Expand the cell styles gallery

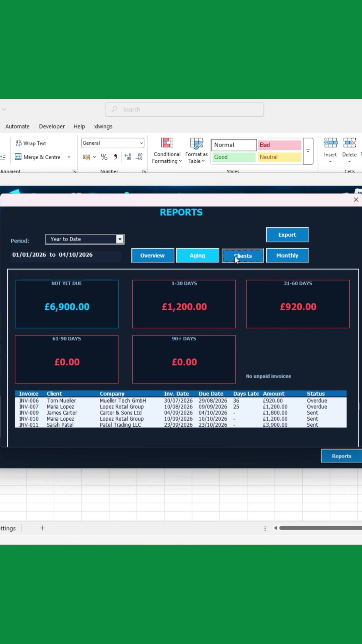click(x=308, y=151)
